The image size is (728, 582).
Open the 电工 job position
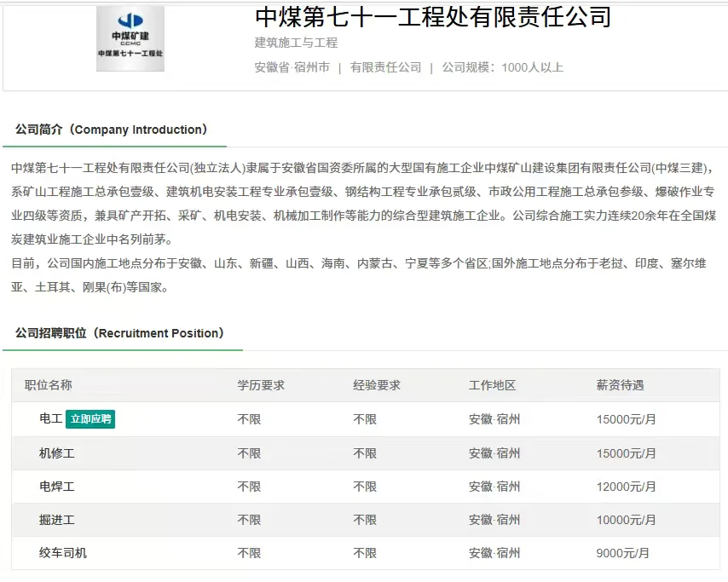50,418
